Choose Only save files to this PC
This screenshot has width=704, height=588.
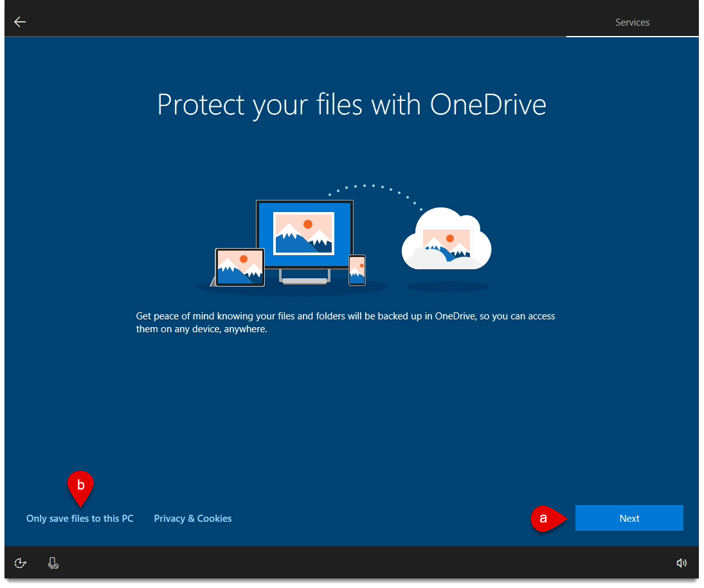coord(80,519)
